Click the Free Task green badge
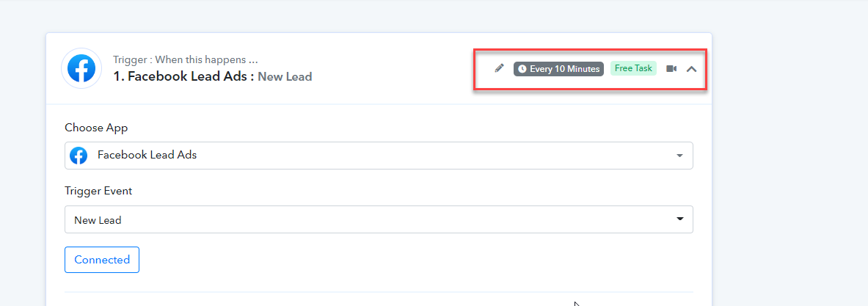 (633, 69)
